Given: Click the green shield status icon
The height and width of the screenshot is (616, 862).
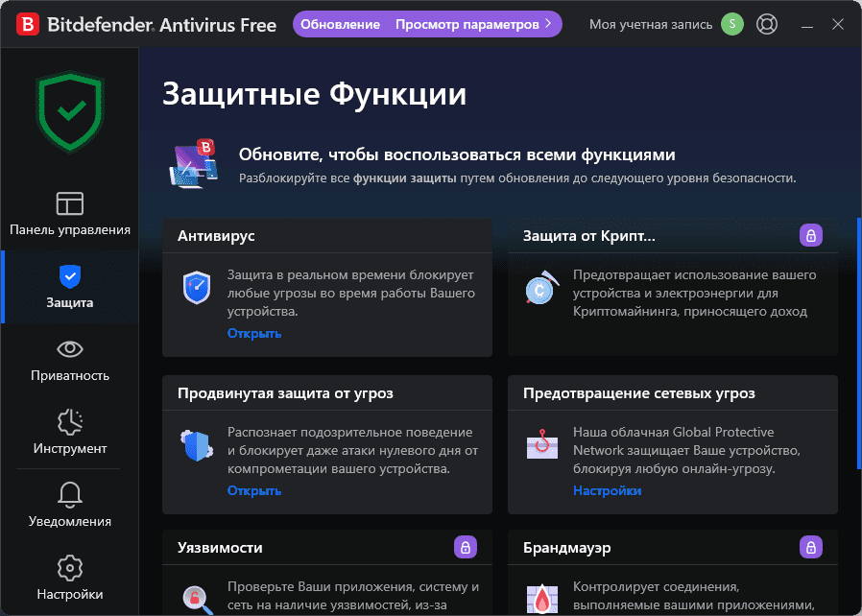Looking at the screenshot, I should point(70,111).
